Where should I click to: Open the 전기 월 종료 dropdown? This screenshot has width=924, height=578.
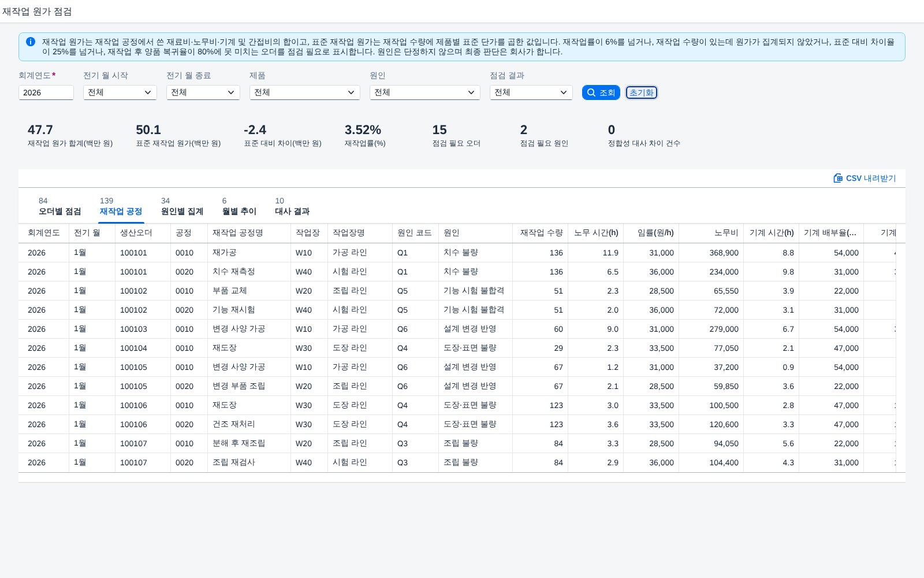point(203,92)
